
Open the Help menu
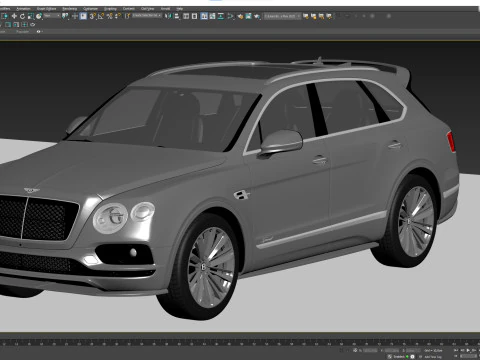(179, 9)
